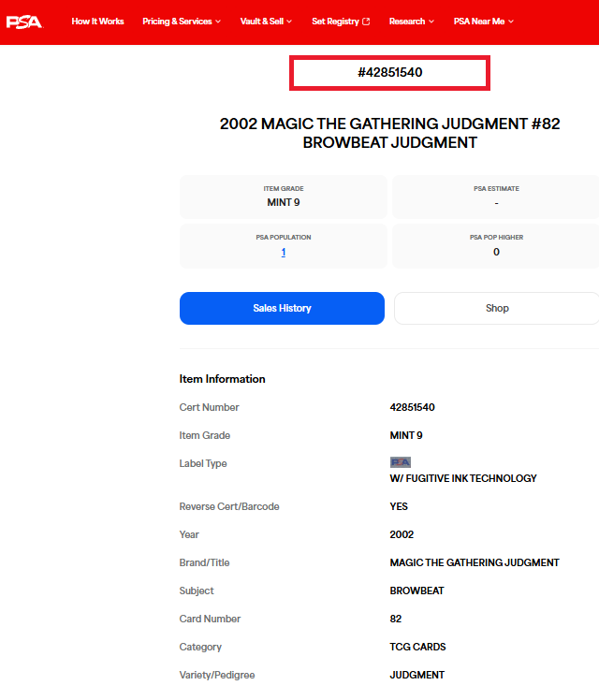Click the Year value 2002
Image resolution: width=599 pixels, height=700 pixels.
tap(402, 534)
